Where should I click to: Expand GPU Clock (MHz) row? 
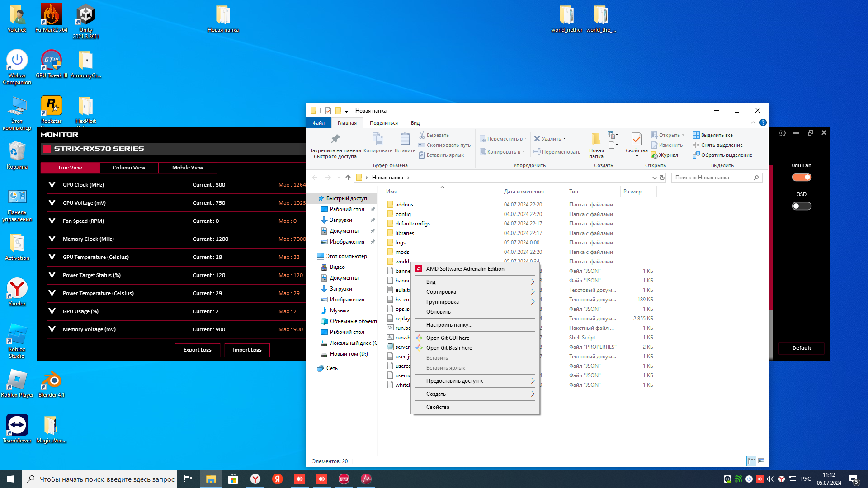(52, 185)
